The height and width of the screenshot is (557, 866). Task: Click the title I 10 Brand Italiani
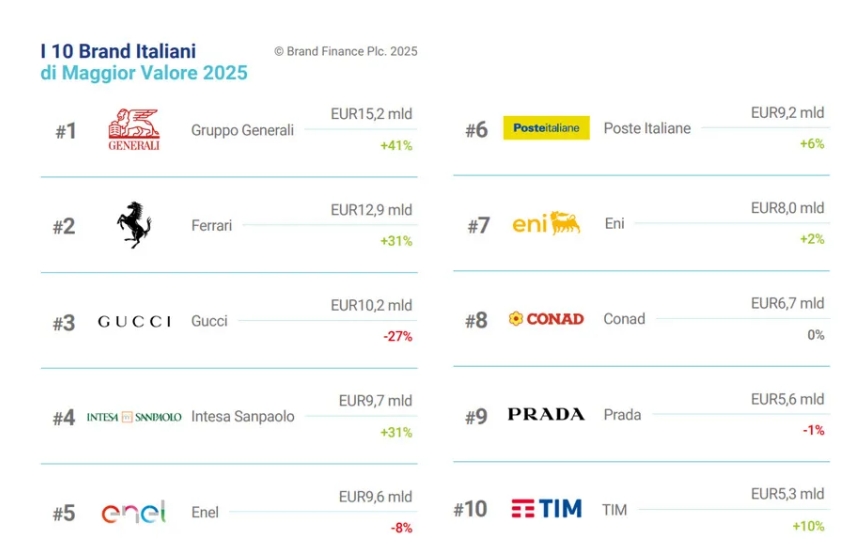point(118,51)
